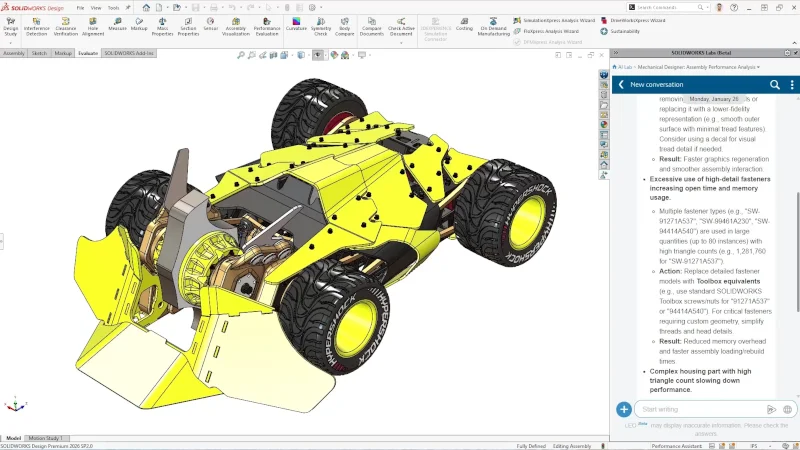The width and height of the screenshot is (800, 450).
Task: Toggle Curvature display on the model
Action: (296, 22)
